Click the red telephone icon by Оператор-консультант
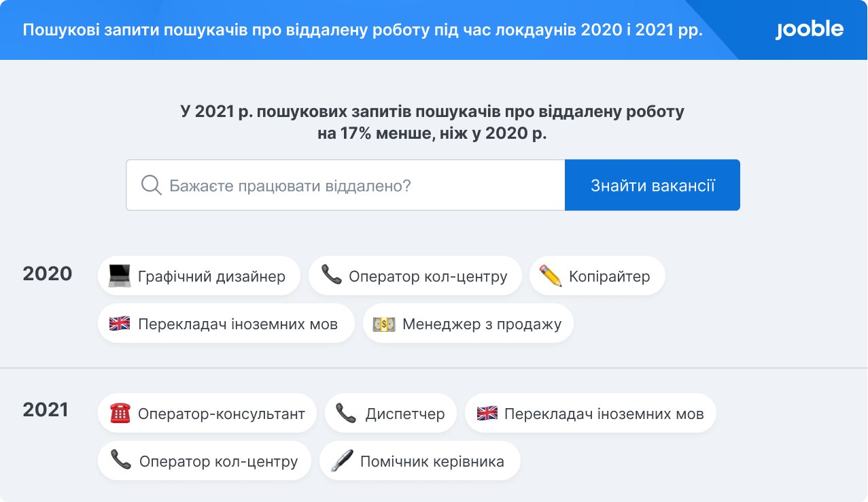The image size is (868, 502). (120, 413)
